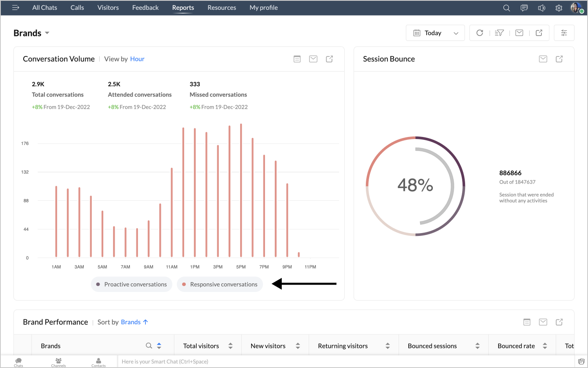Open Channels in the bottom bar
The height and width of the screenshot is (368, 588).
58,362
